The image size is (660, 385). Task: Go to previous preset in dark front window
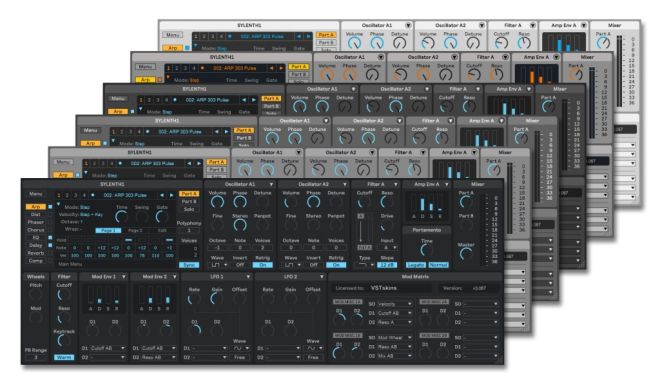click(162, 195)
